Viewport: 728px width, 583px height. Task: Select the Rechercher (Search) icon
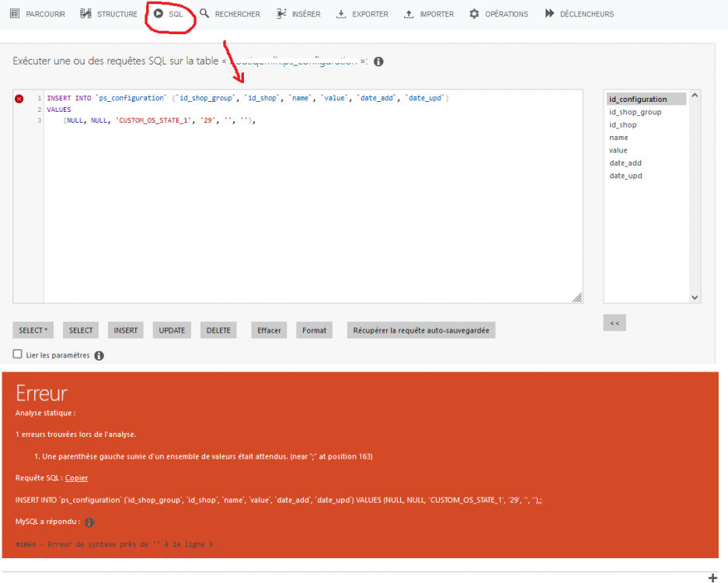pyautogui.click(x=204, y=13)
